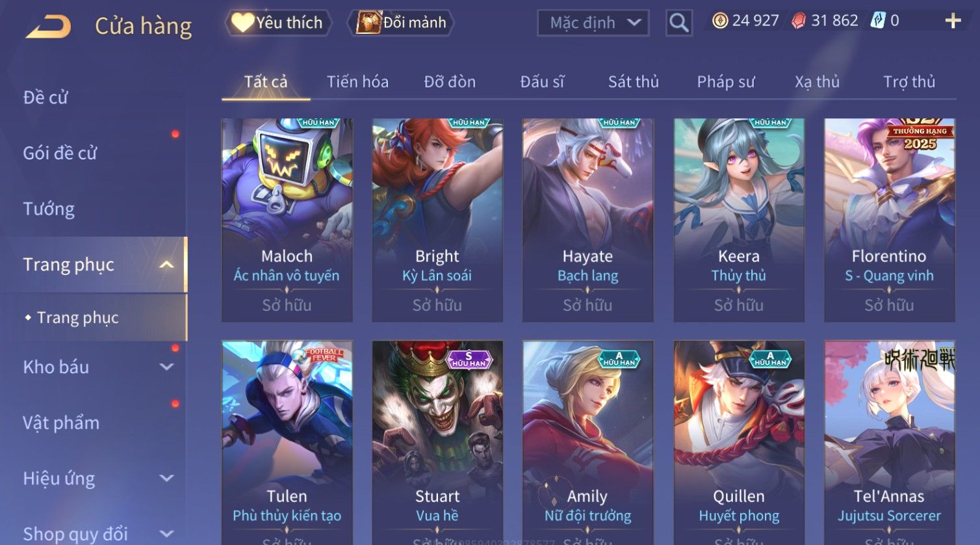980x545 pixels.
Task: Switch to the Pháp sư tab
Action: pyautogui.click(x=726, y=82)
